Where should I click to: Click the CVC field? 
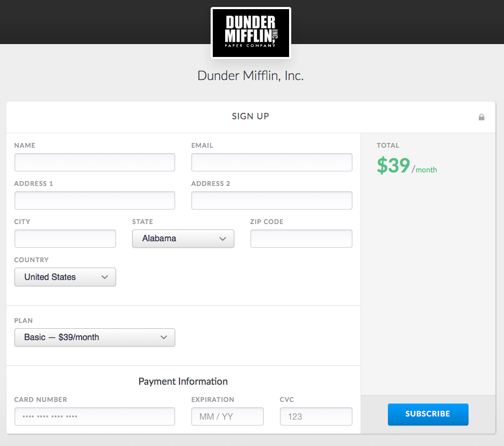tap(316, 416)
